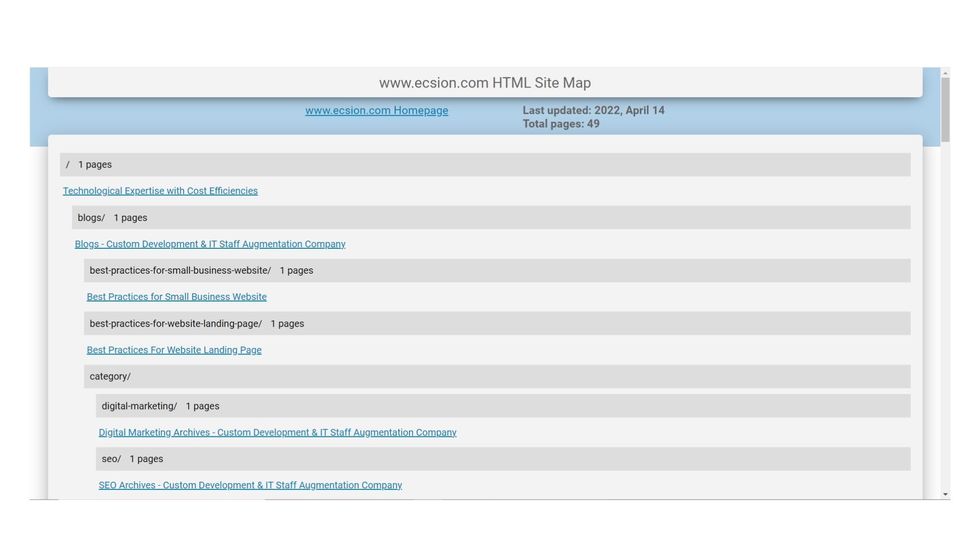Open the www.ecsion.com Homepage link

tap(377, 111)
